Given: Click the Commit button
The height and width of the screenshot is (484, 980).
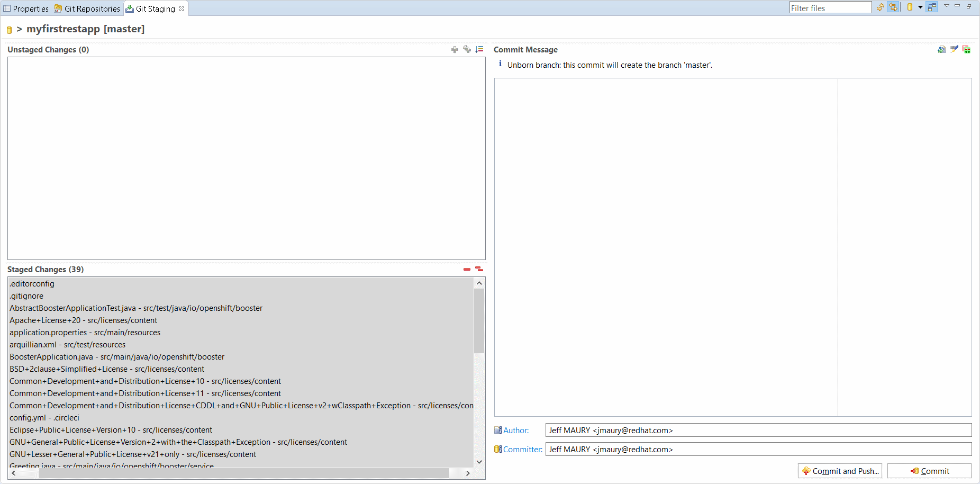Looking at the screenshot, I should (x=929, y=471).
